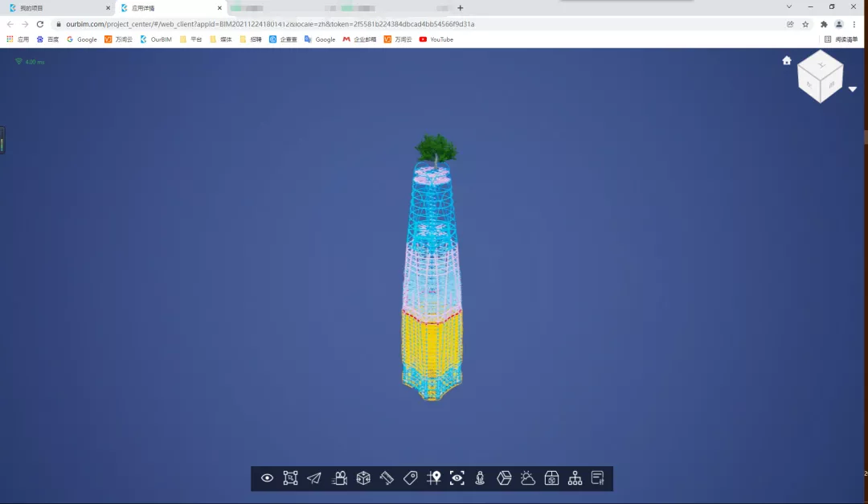Open the tab search chevron dropdown
The width and height of the screenshot is (868, 504).
pos(789,7)
